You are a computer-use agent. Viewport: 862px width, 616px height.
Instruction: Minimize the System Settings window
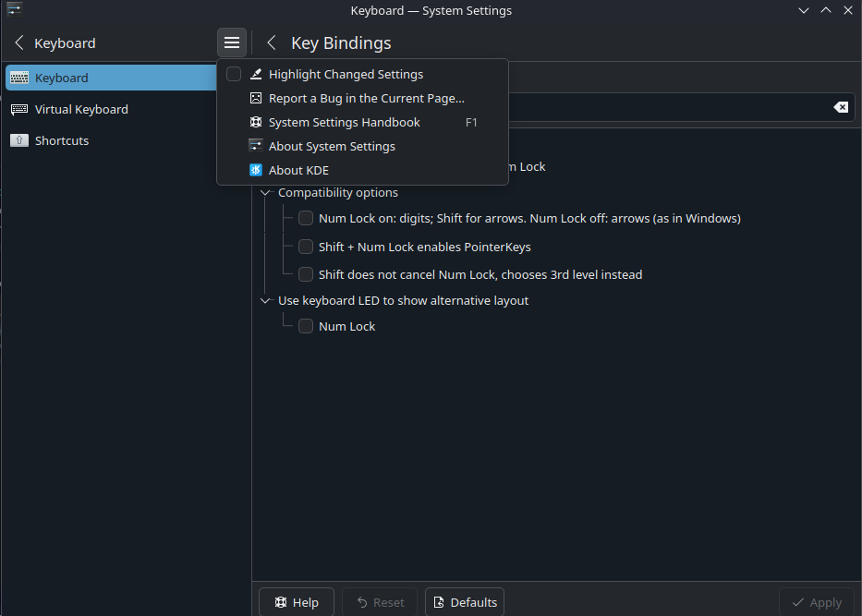coord(804,10)
